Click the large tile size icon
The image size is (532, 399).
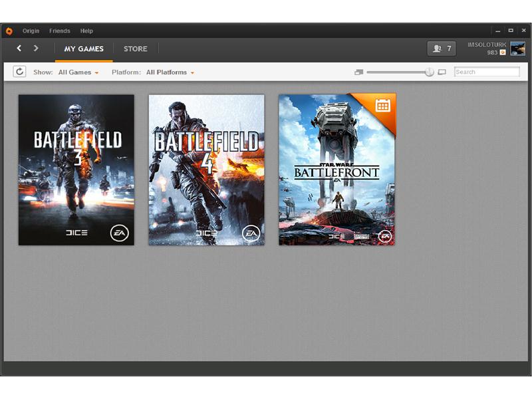coord(442,72)
